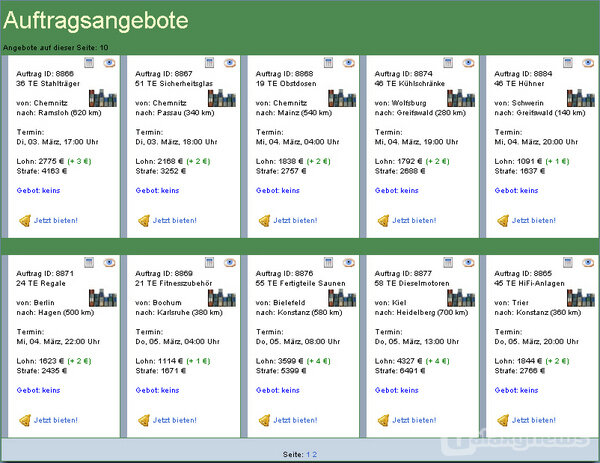This screenshot has height=463, width=600.
Task: Click 'Jetzt bieten!' for Wolfsburg to Greifswald
Action: [x=414, y=220]
